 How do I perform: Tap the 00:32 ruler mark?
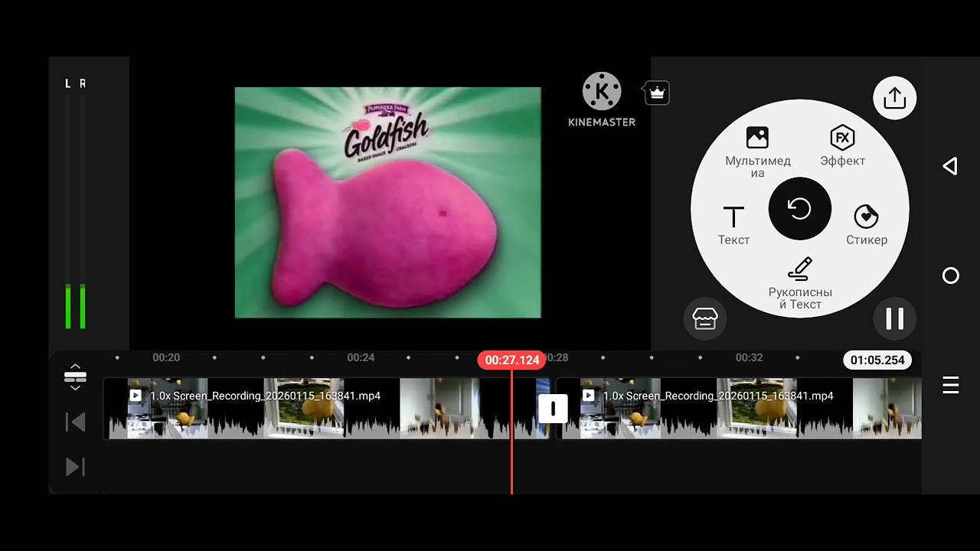pyautogui.click(x=750, y=357)
